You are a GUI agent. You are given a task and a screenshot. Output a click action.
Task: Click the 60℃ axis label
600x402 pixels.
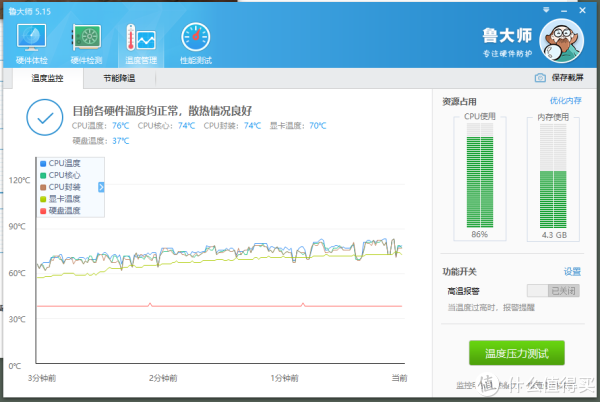point(17,273)
